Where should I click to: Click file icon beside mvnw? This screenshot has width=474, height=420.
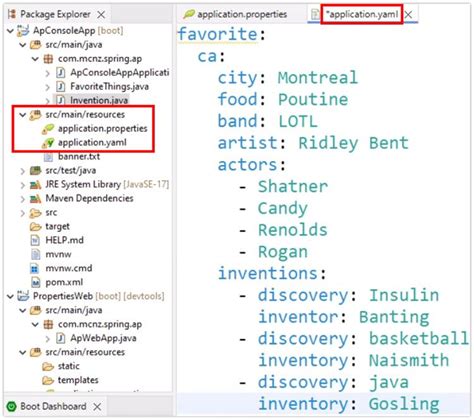35,254
